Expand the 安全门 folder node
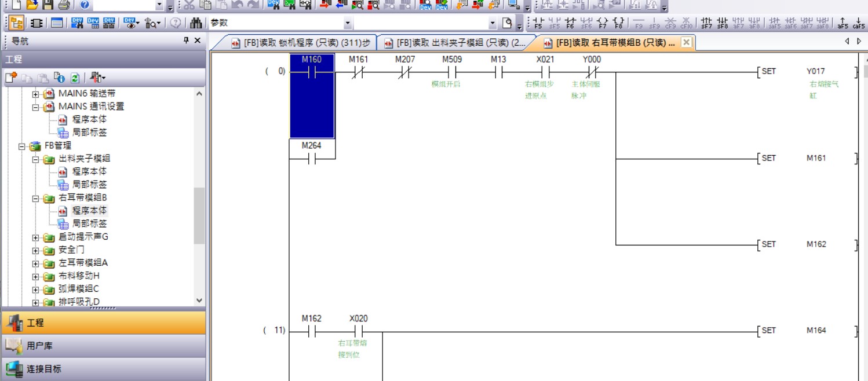The image size is (868, 381). tap(36, 250)
